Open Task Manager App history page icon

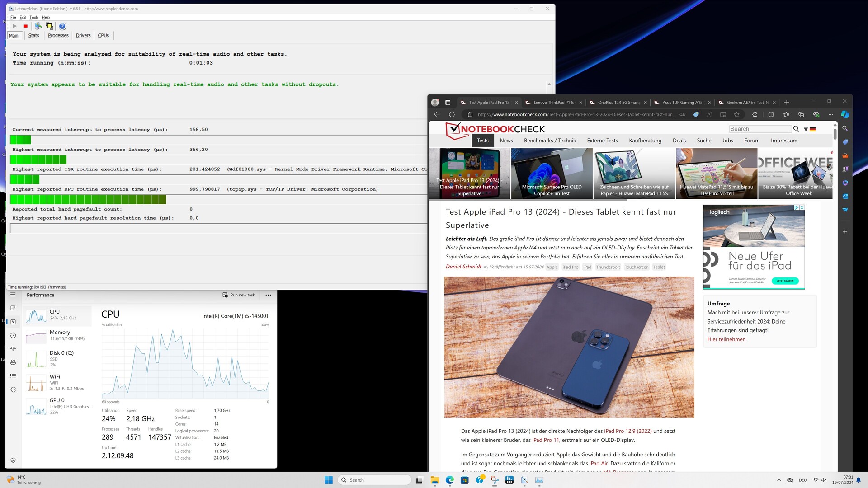13,335
